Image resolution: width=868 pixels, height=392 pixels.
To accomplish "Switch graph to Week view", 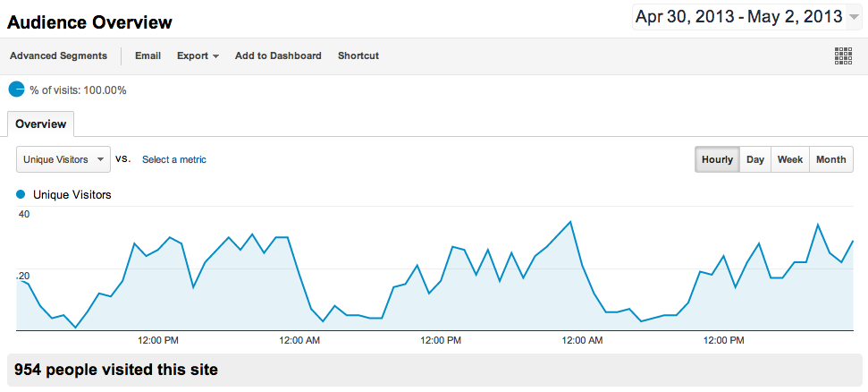I will pyautogui.click(x=790, y=159).
